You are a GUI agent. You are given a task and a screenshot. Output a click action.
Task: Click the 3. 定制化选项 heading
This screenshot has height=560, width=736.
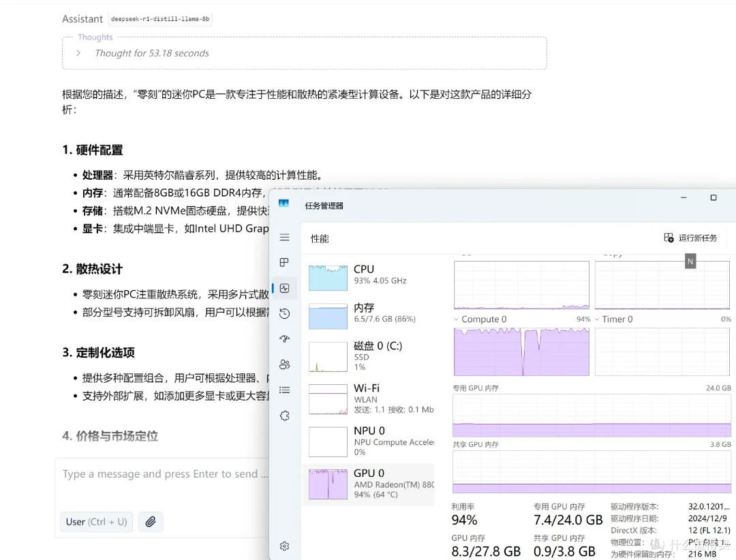[99, 352]
